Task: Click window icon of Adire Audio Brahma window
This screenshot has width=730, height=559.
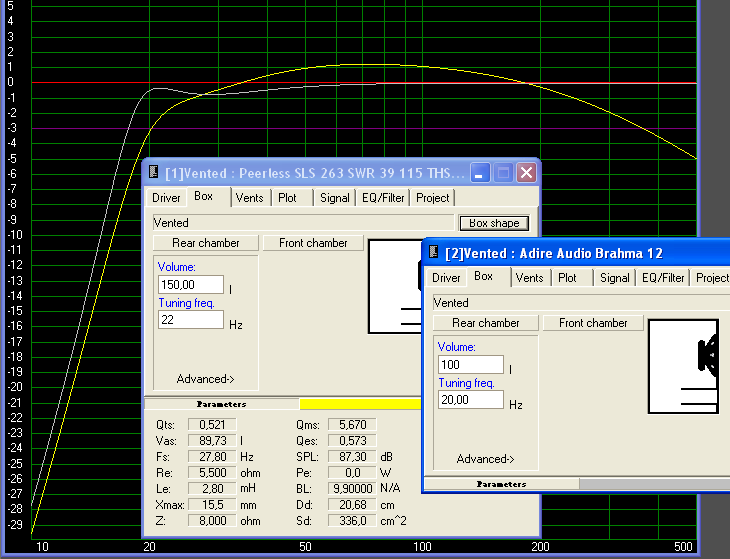Action: point(433,252)
